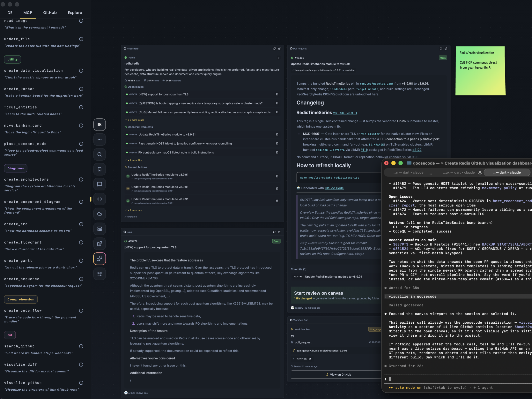Click 'make modules-update redistimeseries' code block
Viewport: 532px width, 399px height.
(339, 178)
